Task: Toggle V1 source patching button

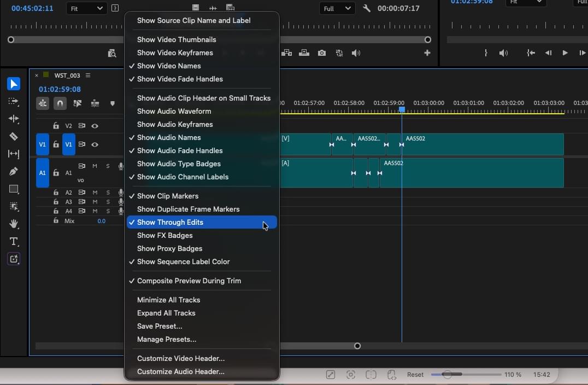Action: tap(43, 144)
